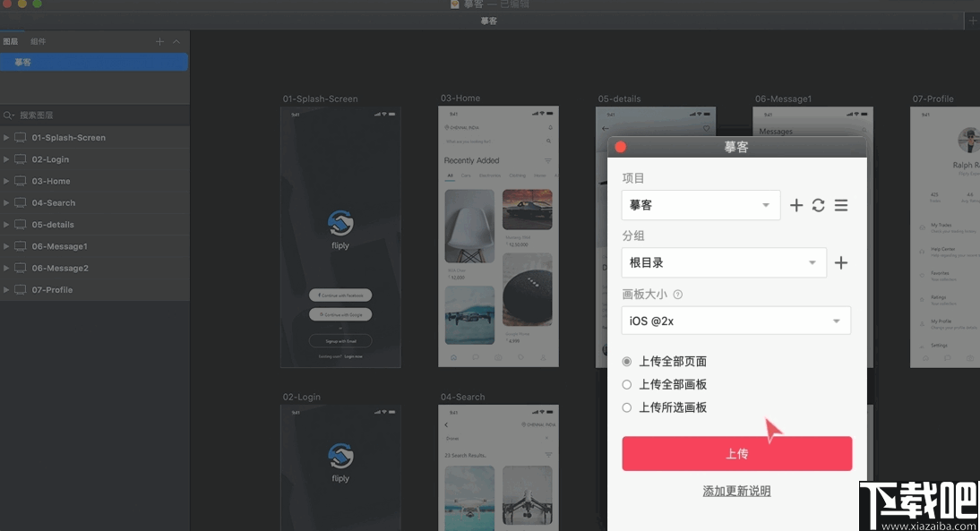Click artboard icon of 02-Login layer

tap(20, 159)
